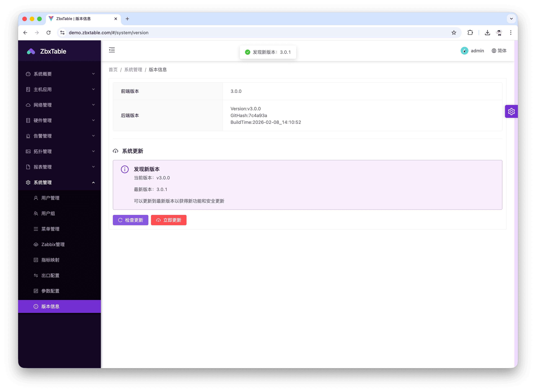The image size is (536, 392).
Task: Click the red 立即更新 button
Action: coord(169,220)
